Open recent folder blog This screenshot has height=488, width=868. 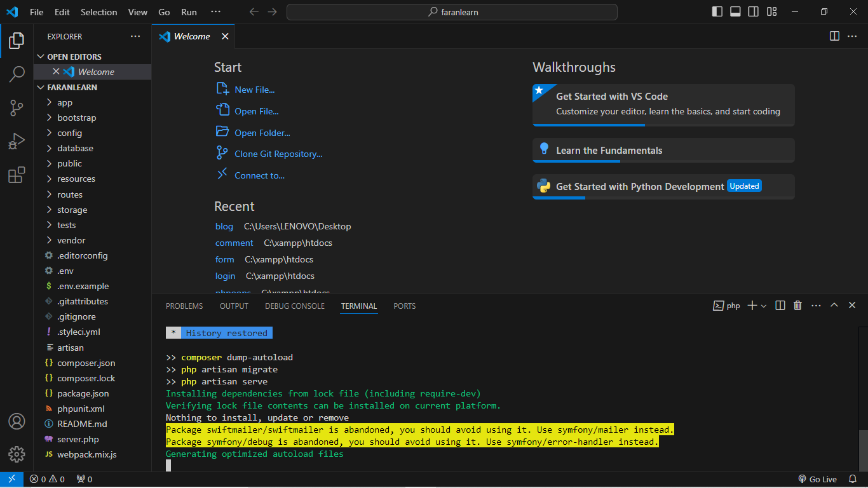pyautogui.click(x=224, y=227)
